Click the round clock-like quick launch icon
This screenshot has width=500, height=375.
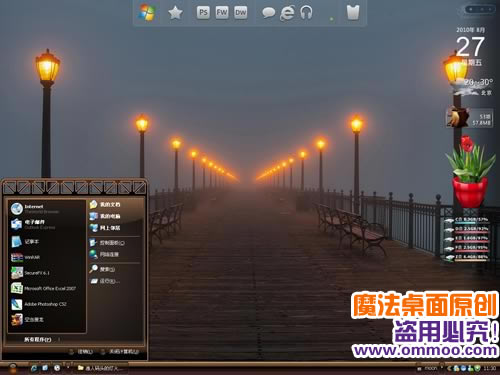tap(57, 368)
